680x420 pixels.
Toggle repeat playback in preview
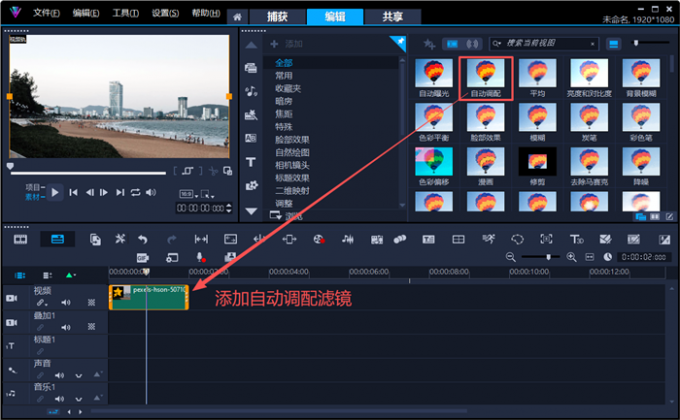[135, 192]
